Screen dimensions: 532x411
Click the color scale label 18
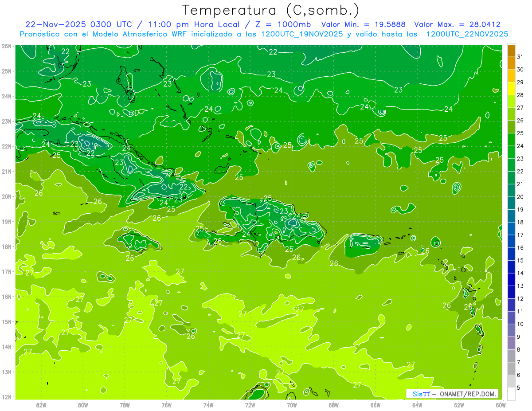coord(520,222)
